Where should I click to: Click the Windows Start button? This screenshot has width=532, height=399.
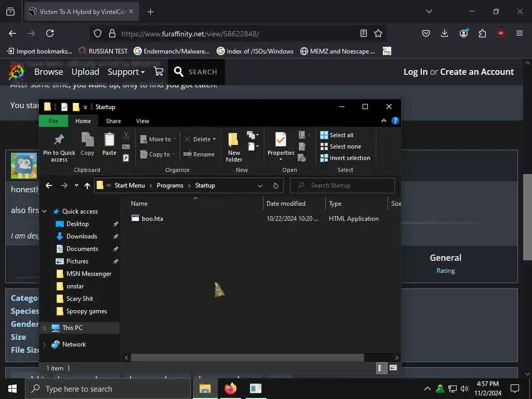coord(12,389)
